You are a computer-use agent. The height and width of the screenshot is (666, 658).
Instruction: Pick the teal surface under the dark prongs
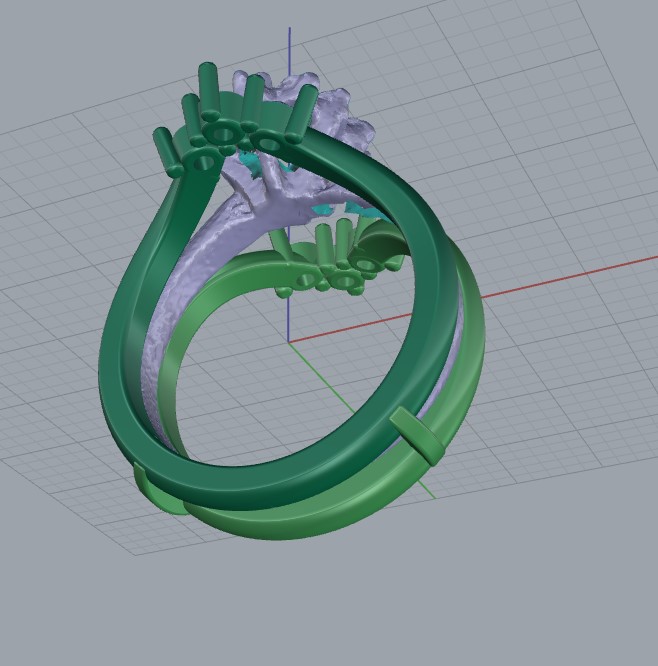(x=250, y=162)
